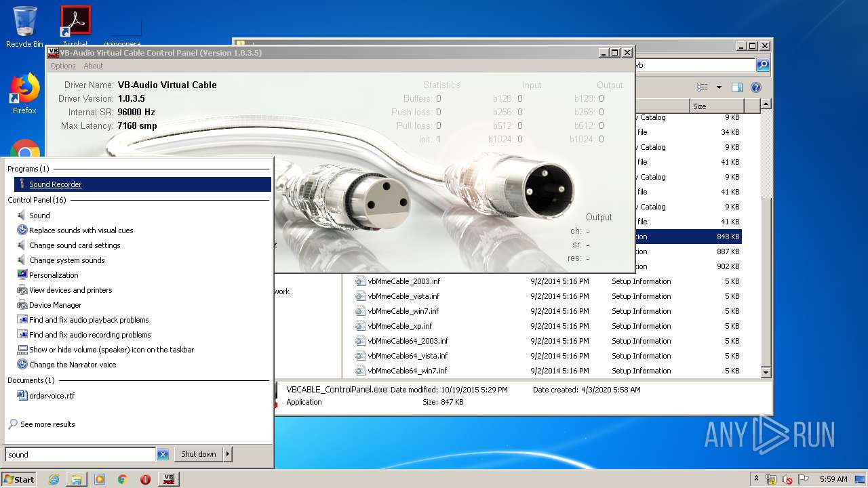Click the Explorer search magnifier button
This screenshot has height=488, width=868.
click(763, 65)
